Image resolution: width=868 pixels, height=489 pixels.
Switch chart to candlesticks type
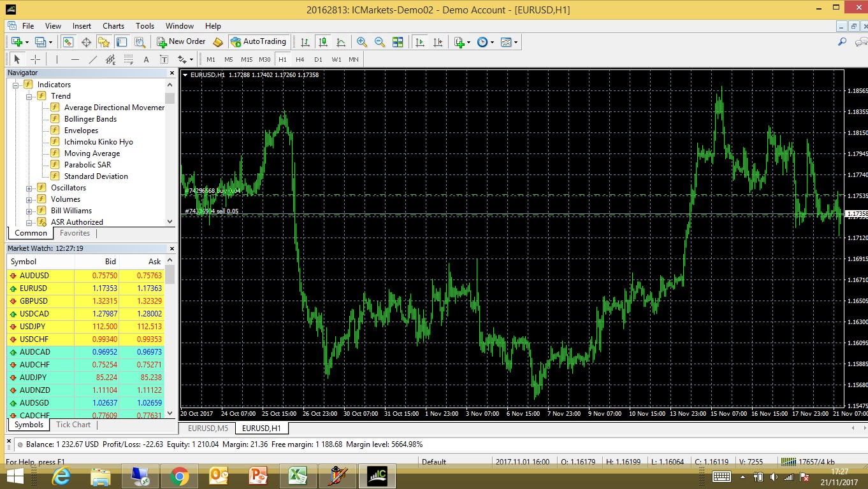(323, 42)
